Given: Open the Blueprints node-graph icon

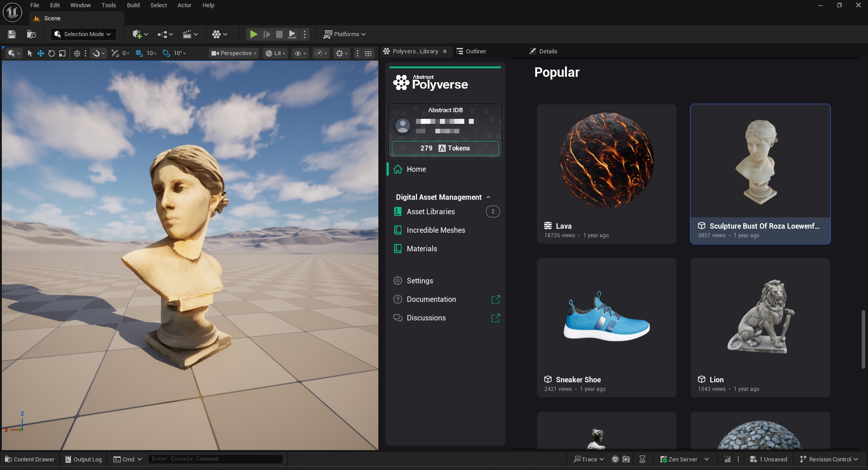Looking at the screenshot, I should pos(165,34).
